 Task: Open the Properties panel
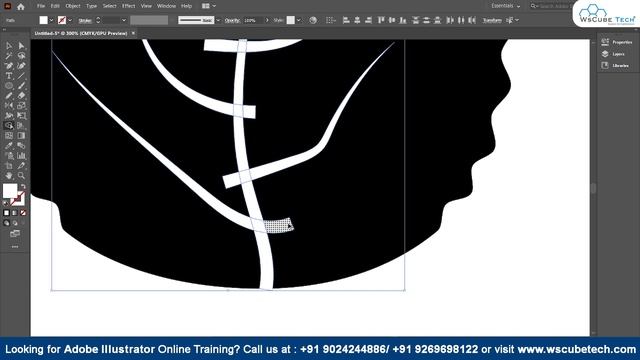617,42
